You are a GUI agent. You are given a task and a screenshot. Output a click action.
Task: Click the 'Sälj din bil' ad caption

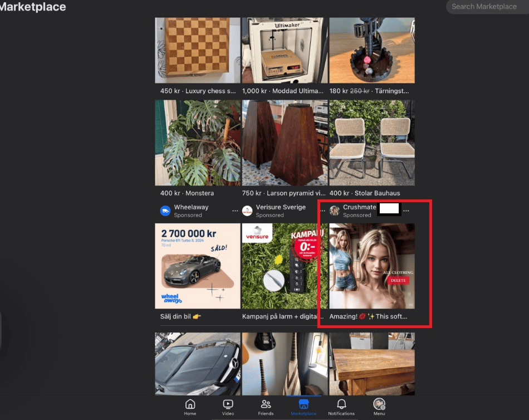coord(180,316)
